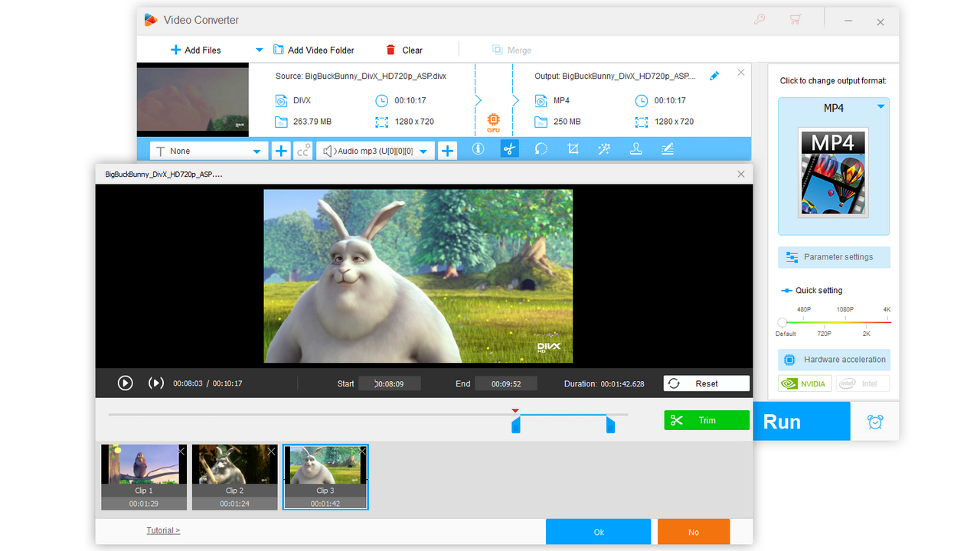This screenshot has width=980, height=551.
Task: Select the Trim scissors tool
Action: coord(509,150)
